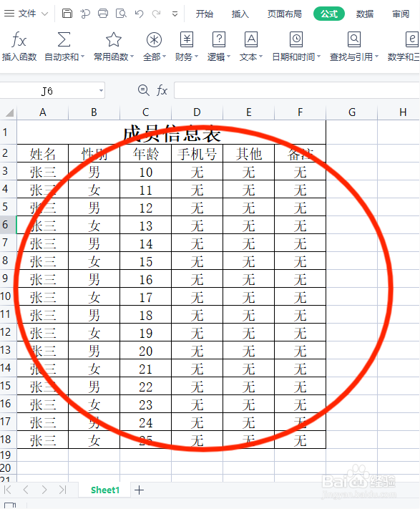This screenshot has width=420, height=509.
Task: Click the 财务 functions yen icon
Action: tap(187, 39)
